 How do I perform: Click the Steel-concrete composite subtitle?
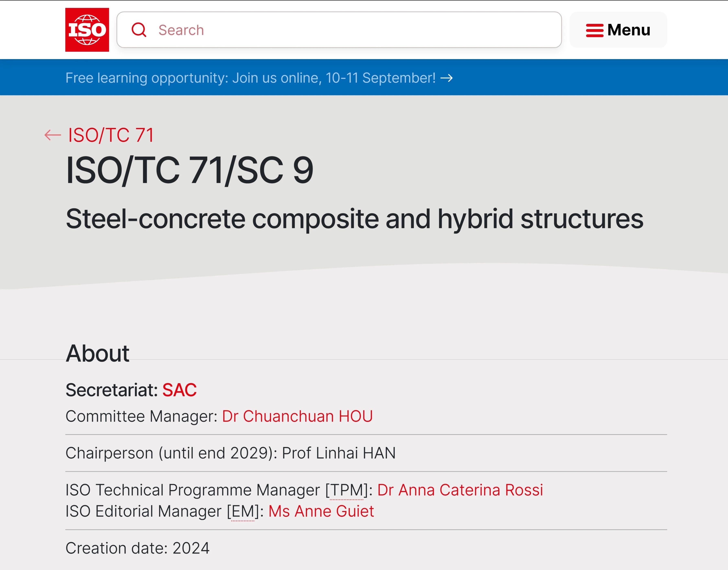[354, 219]
